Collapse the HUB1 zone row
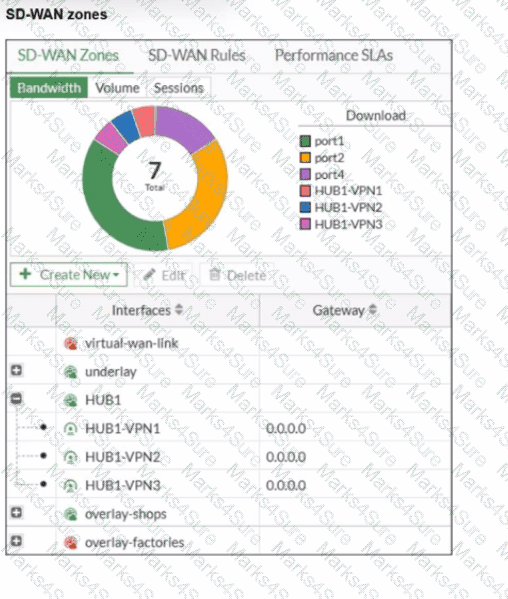Image resolution: width=508 pixels, height=599 pixels. pyautogui.click(x=16, y=399)
